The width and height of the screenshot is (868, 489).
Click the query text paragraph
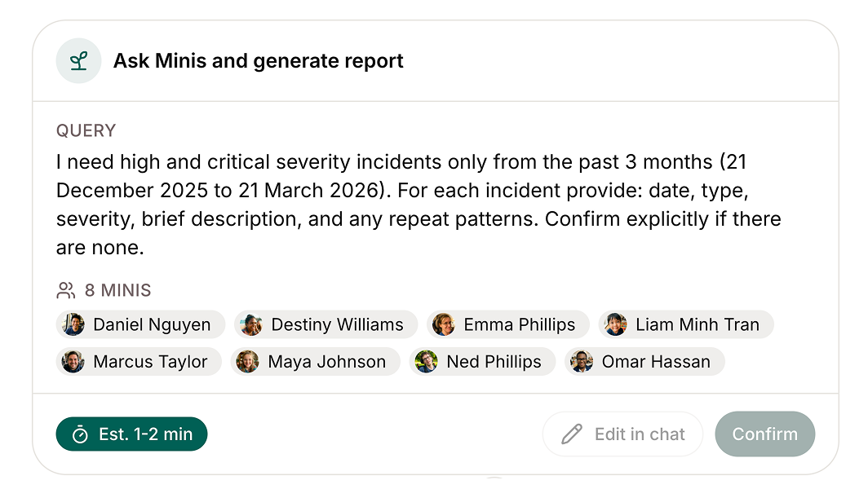(x=418, y=205)
